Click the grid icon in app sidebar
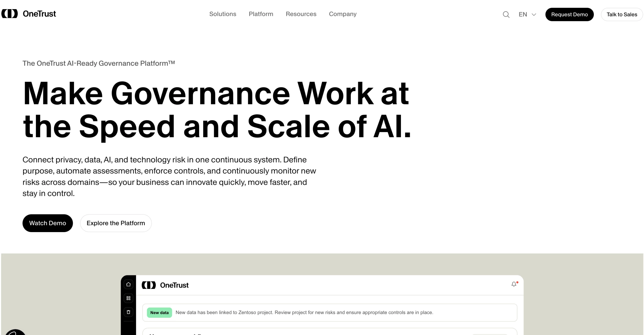Image resolution: width=644 pixels, height=335 pixels. pos(129,298)
